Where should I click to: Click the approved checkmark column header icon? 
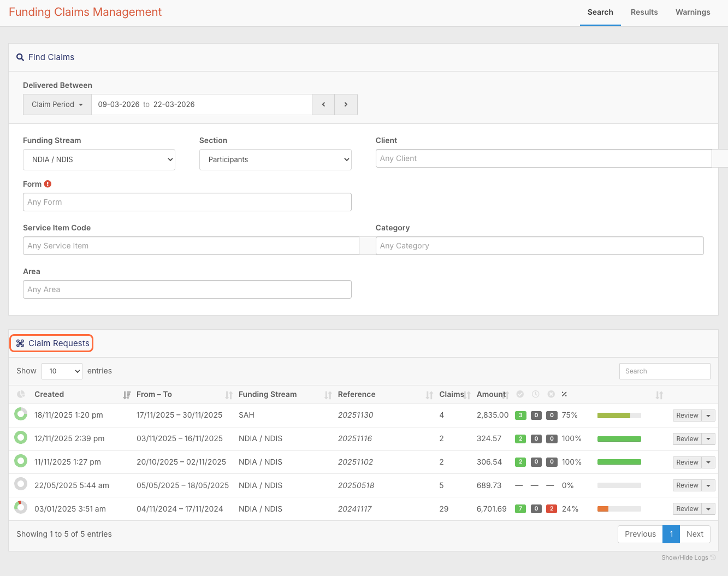tap(520, 394)
